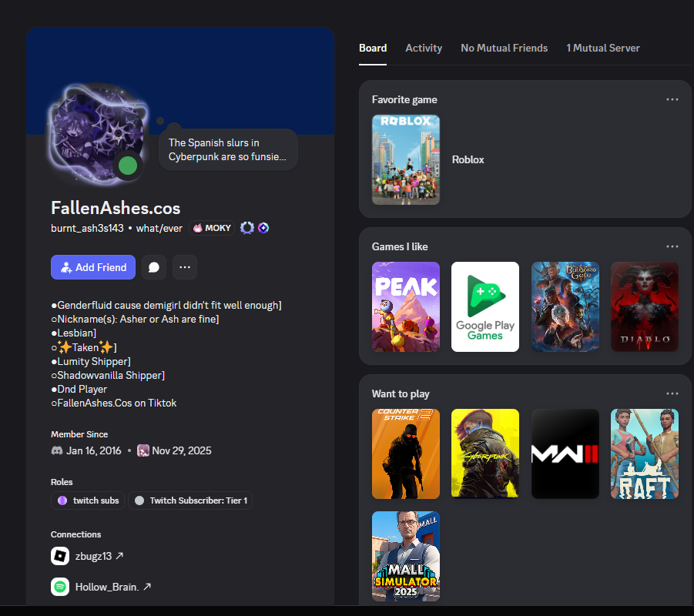Click the Jan 16, 2016 join date
Image resolution: width=694 pixels, height=616 pixels.
93,450
